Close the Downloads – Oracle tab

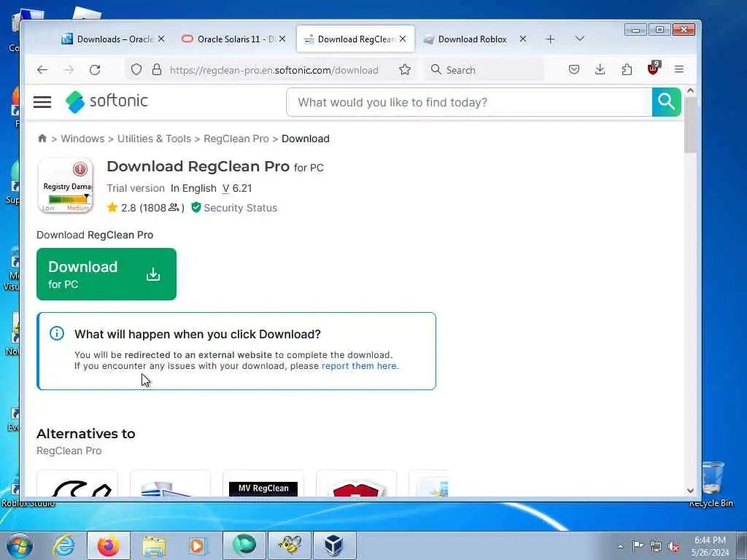click(161, 39)
